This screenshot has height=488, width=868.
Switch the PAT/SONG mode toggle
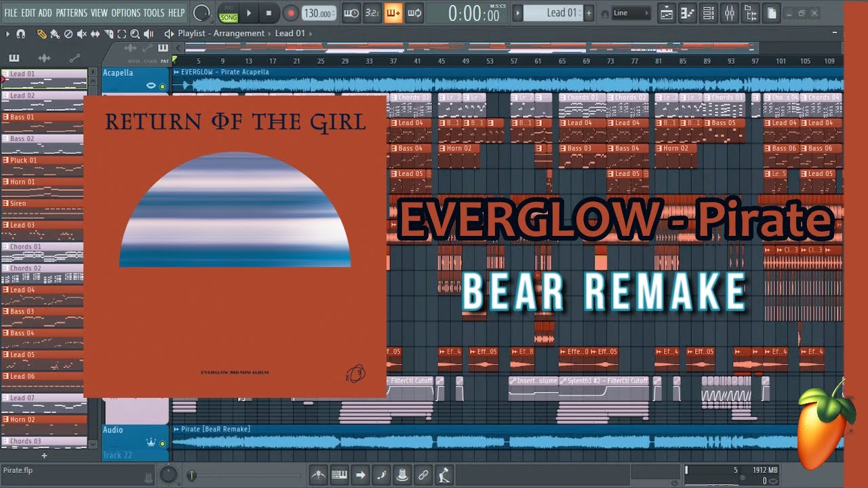pos(229,13)
